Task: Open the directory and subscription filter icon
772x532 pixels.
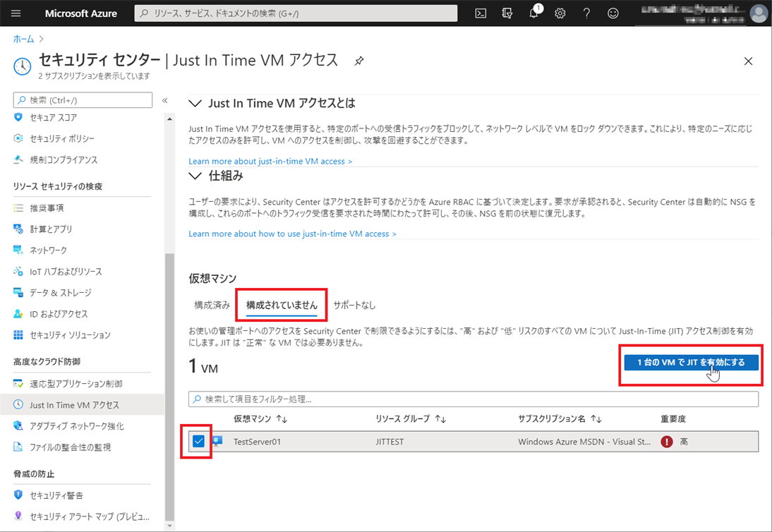Action: (x=507, y=13)
